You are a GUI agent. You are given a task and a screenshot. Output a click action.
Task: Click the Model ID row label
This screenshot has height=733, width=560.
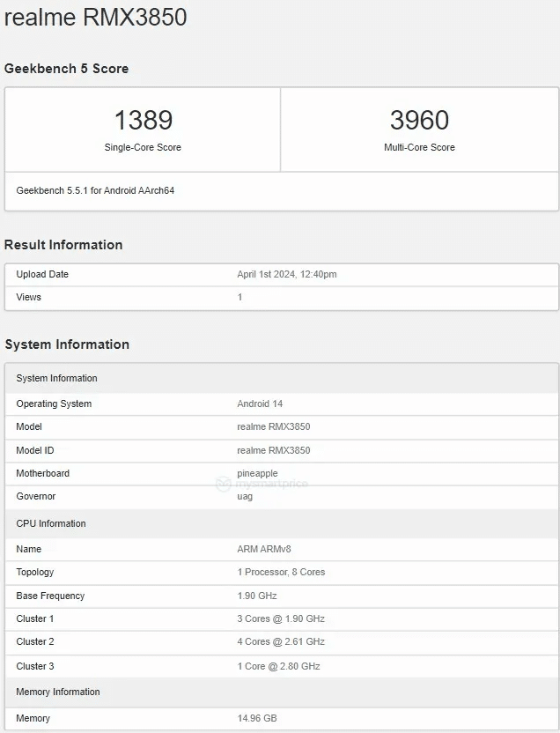pyautogui.click(x=35, y=450)
